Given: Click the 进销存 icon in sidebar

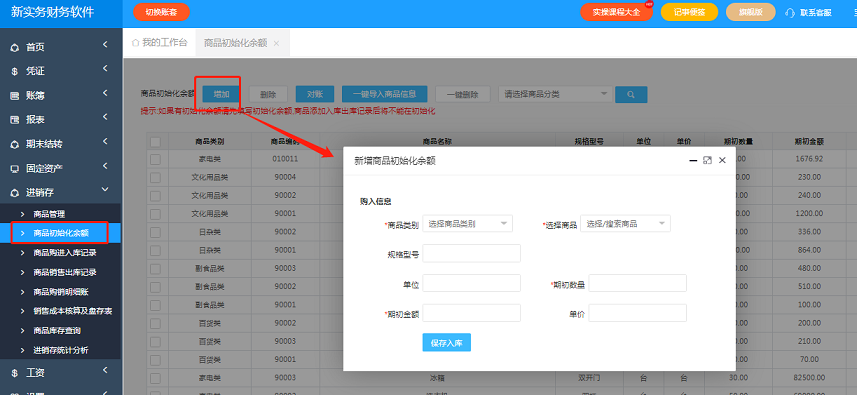Looking at the screenshot, I should point(15,192).
